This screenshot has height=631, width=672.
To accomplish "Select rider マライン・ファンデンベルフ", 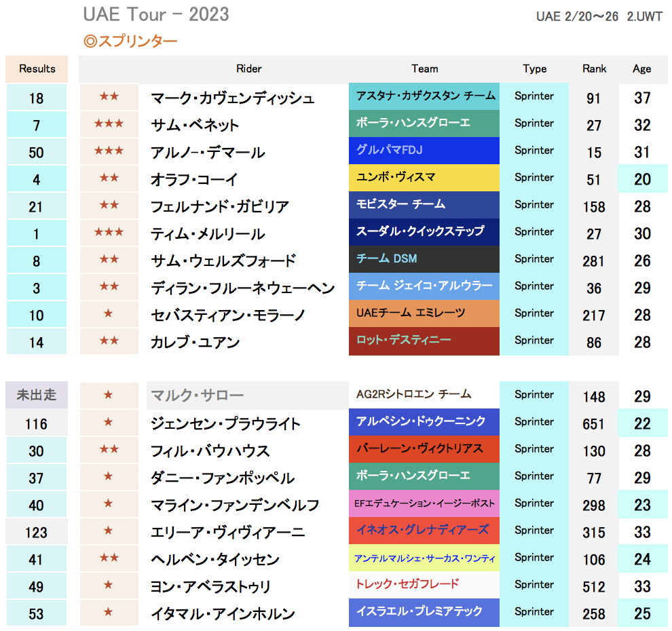I will coord(235,505).
